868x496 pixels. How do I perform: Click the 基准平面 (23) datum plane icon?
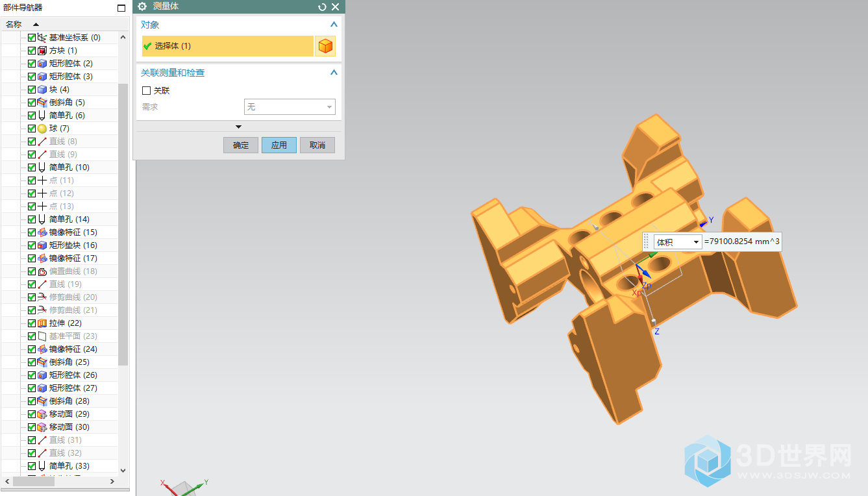(x=42, y=336)
